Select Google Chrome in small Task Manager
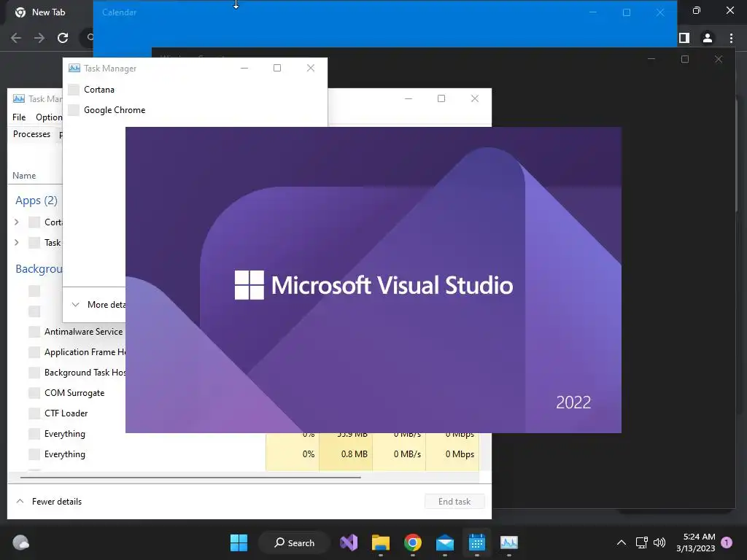The width and height of the screenshot is (747, 560). pos(115,110)
